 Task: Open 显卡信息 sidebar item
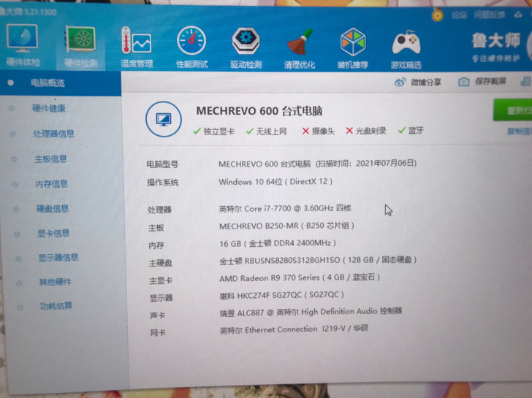pos(53,233)
